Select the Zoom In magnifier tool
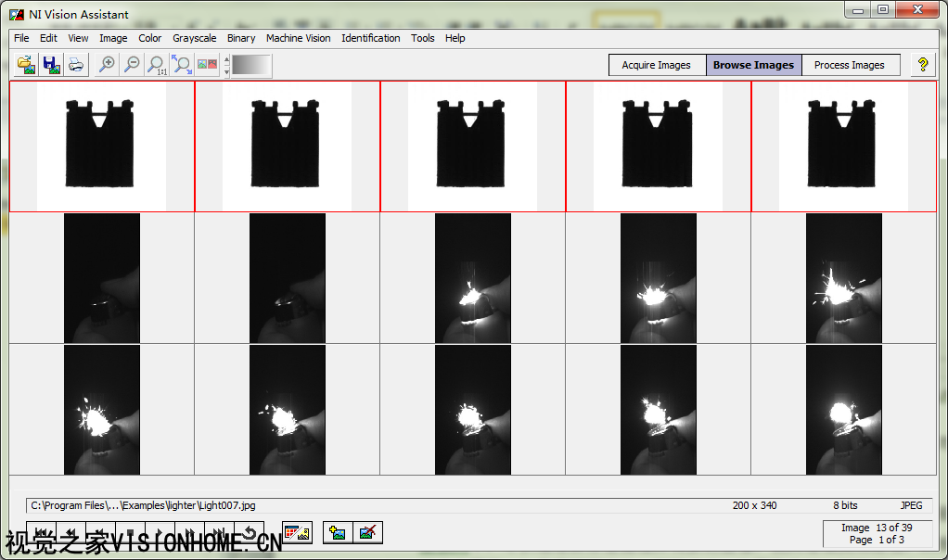 point(108,65)
